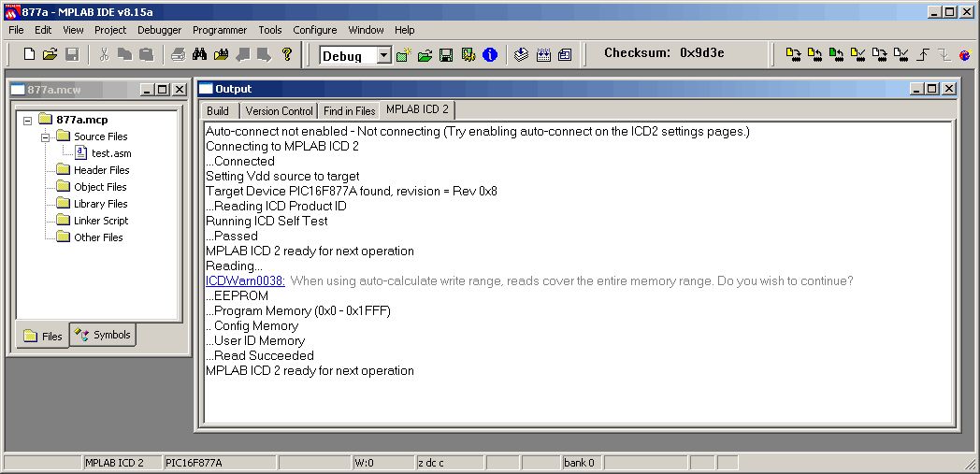This screenshot has width=980, height=474.
Task: Click the MPLAB logo in title bar
Action: [11, 12]
